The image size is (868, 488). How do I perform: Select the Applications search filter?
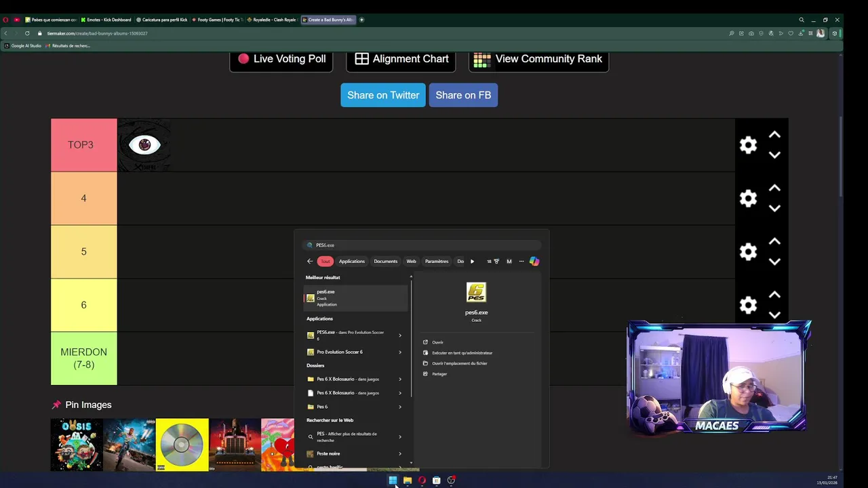tap(352, 262)
